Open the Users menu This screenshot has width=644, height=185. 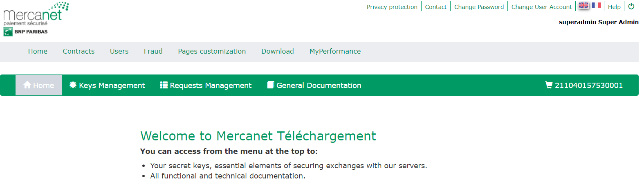[119, 52]
